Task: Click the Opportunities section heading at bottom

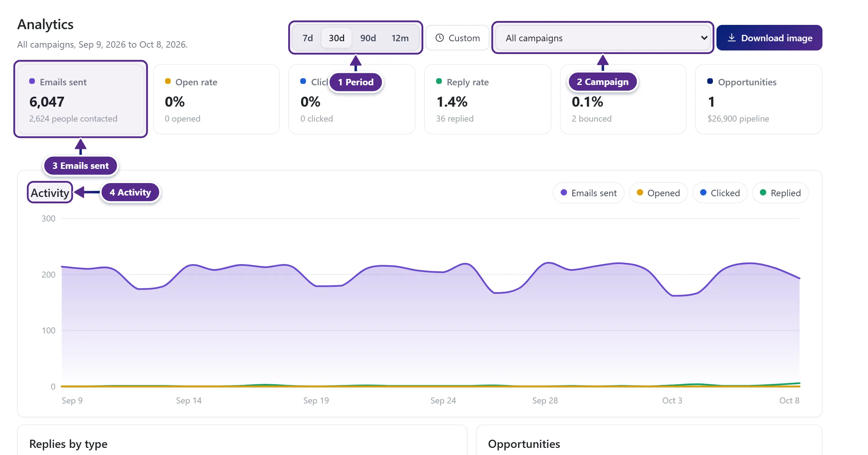Action: click(524, 444)
